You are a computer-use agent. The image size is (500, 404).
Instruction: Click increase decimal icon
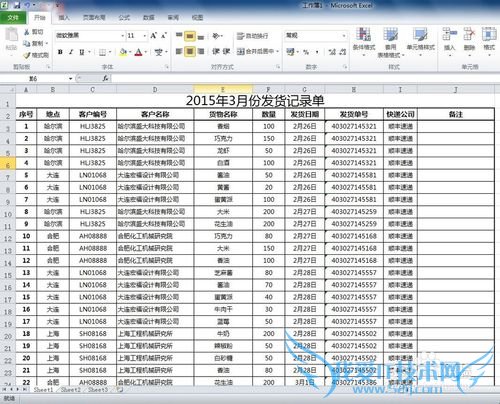tap(332, 52)
